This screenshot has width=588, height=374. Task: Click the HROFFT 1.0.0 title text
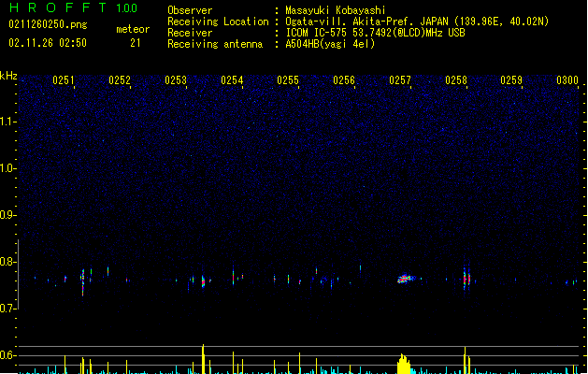click(73, 7)
